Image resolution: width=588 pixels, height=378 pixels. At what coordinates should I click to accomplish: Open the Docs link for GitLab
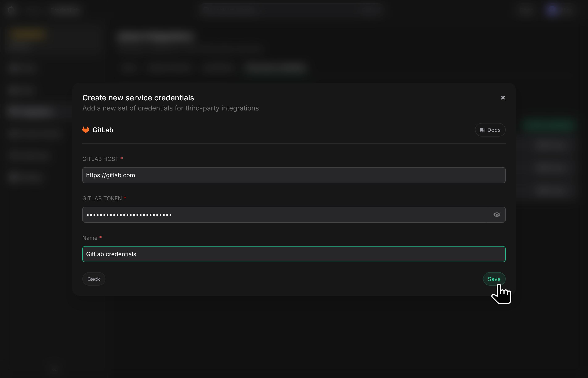(490, 130)
